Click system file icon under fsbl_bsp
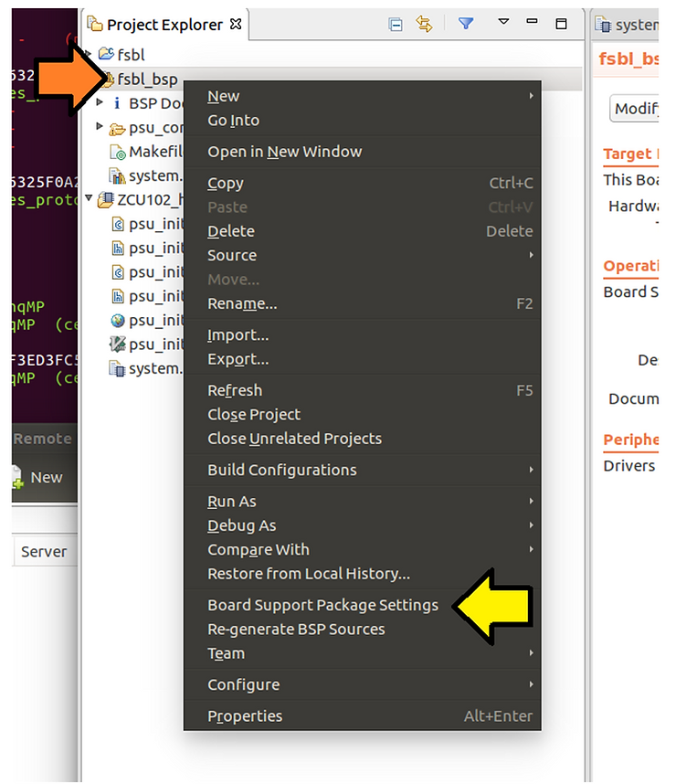The width and height of the screenshot is (676, 784). point(118,175)
